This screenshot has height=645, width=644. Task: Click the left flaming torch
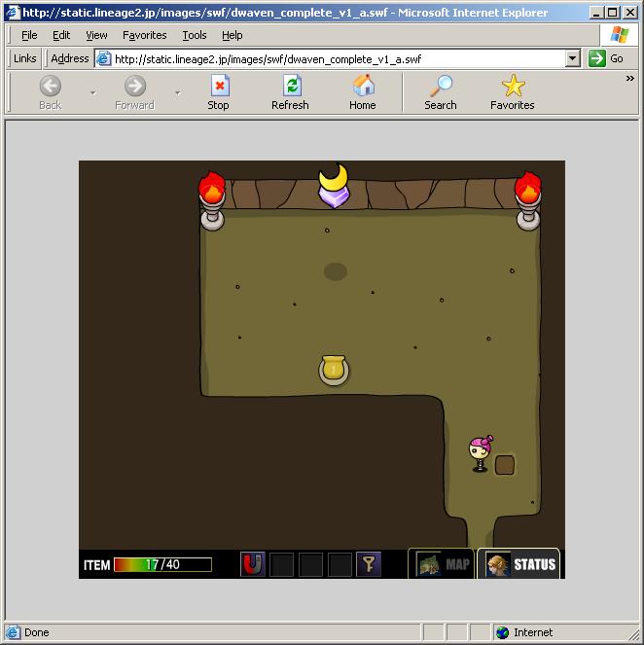[x=212, y=200]
